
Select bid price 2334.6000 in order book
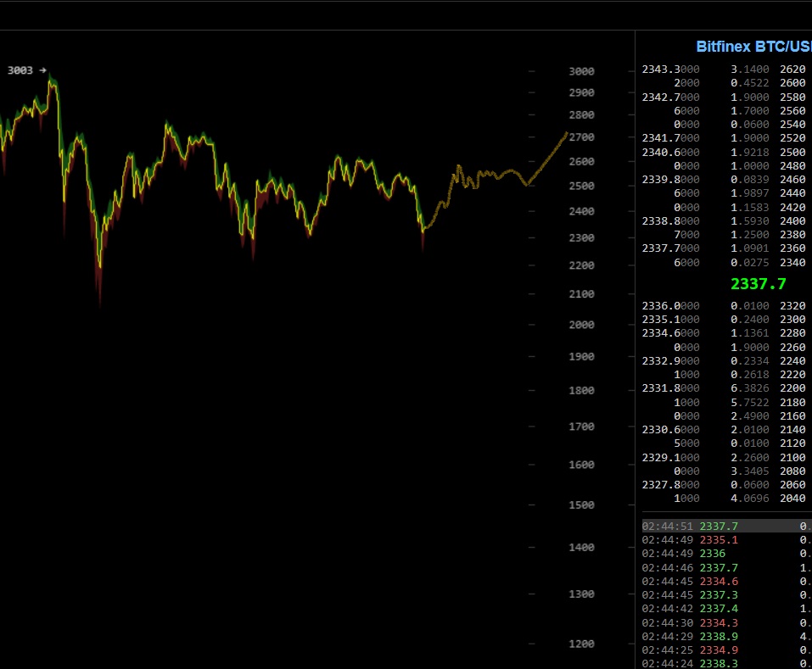[x=670, y=333]
